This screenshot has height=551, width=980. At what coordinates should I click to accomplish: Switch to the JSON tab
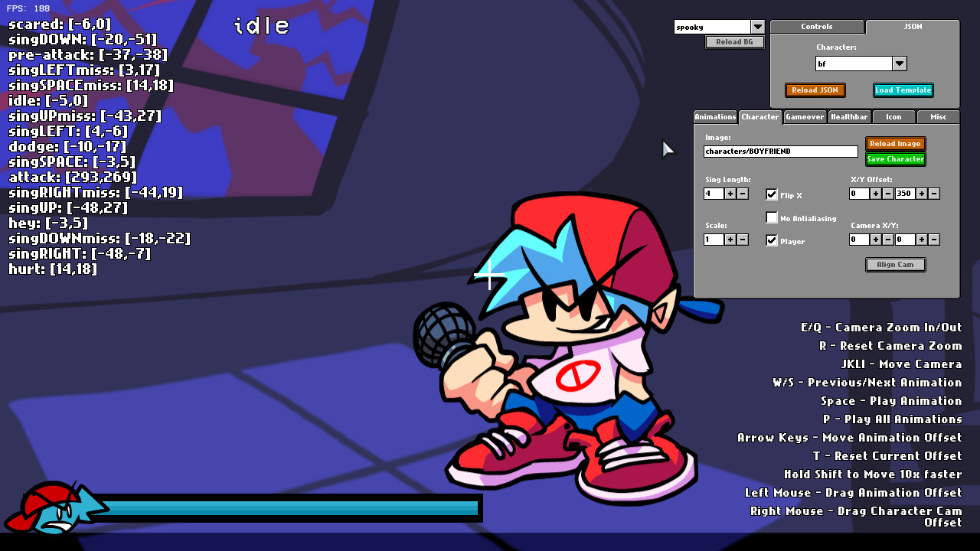[x=913, y=27]
